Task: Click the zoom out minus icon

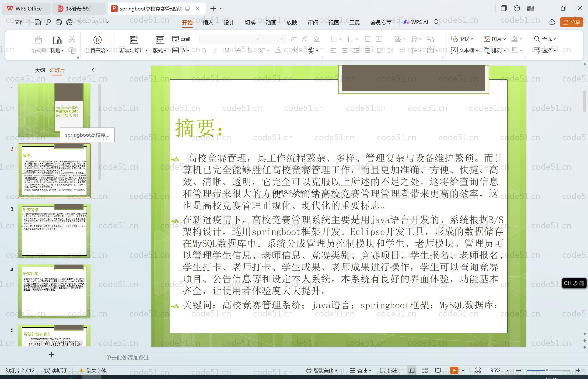Action: pos(518,370)
